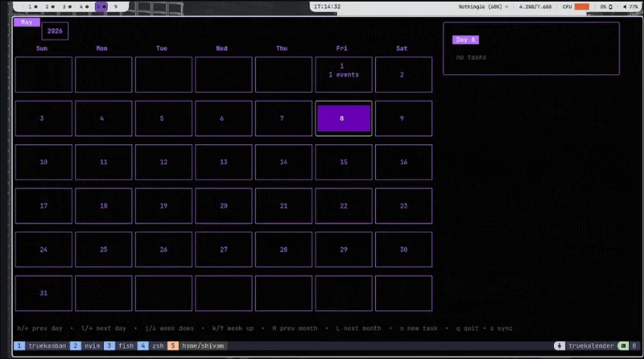Click 'h/← prev day' hint
The image size is (644, 359).
pos(39,328)
